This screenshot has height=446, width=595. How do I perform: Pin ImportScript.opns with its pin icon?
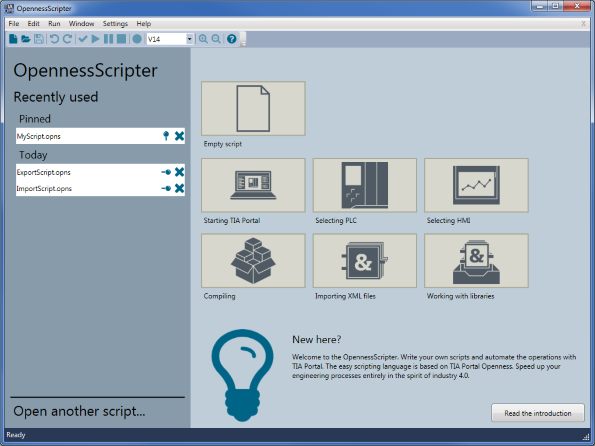point(166,188)
